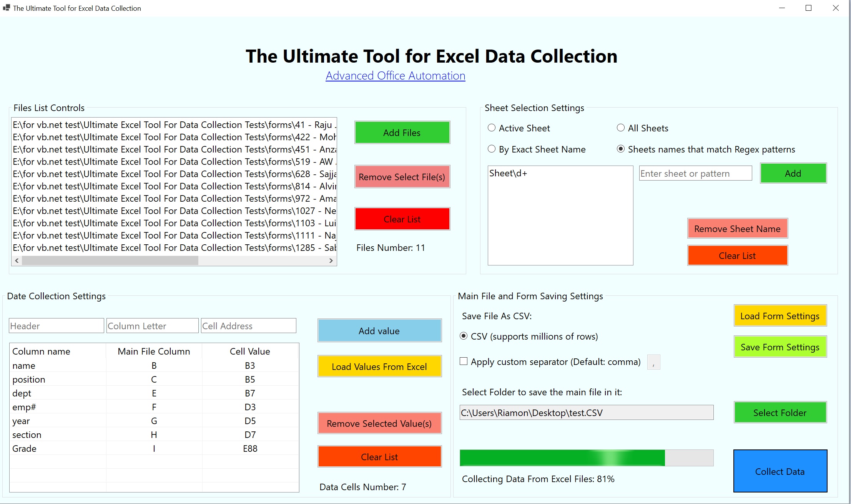
Task: Click the Collect Data button
Action: click(780, 471)
